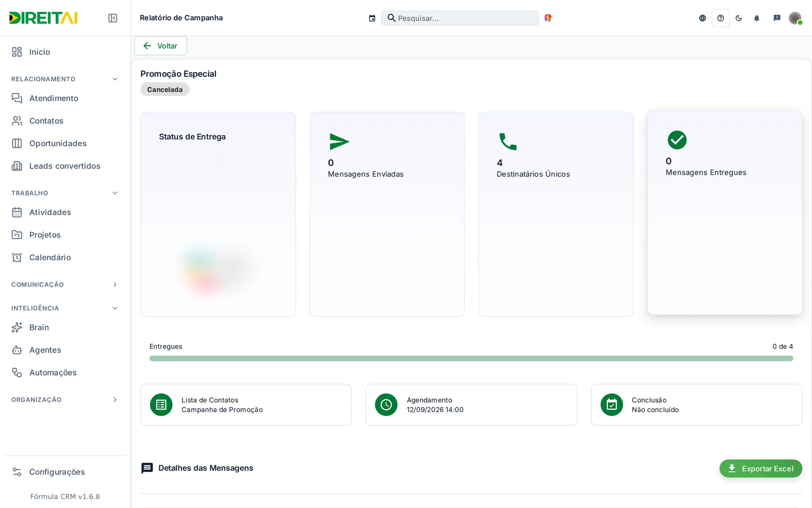Click the Exportar Excel button

(760, 469)
